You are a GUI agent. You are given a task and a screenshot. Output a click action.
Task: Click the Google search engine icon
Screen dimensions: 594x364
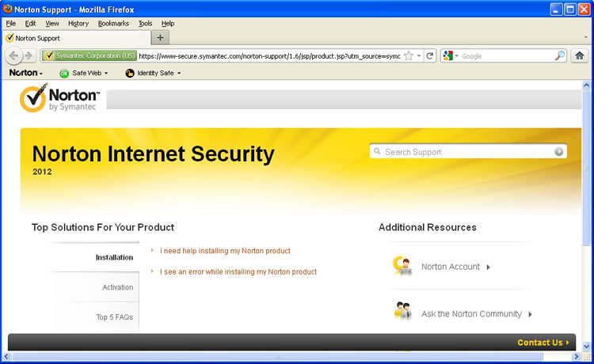coord(447,56)
